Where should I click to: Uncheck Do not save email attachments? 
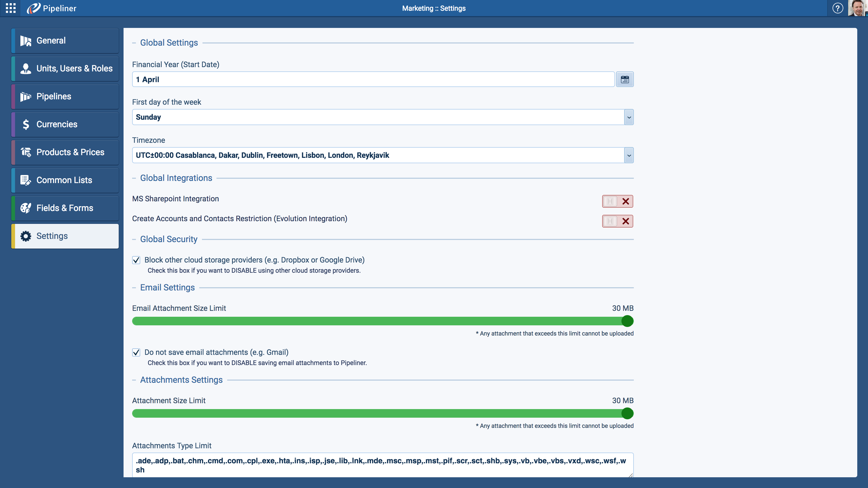(x=136, y=352)
